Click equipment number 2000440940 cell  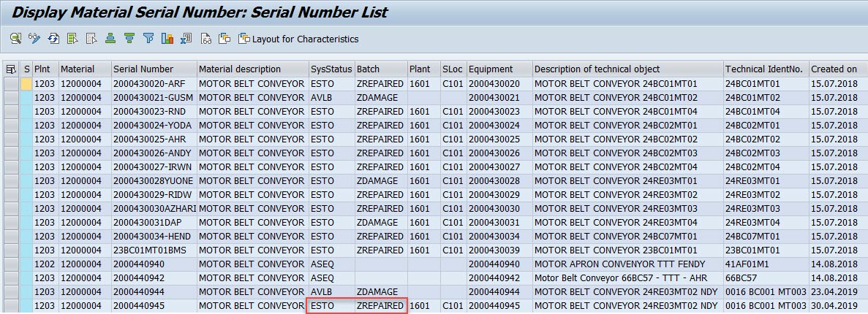tap(494, 264)
